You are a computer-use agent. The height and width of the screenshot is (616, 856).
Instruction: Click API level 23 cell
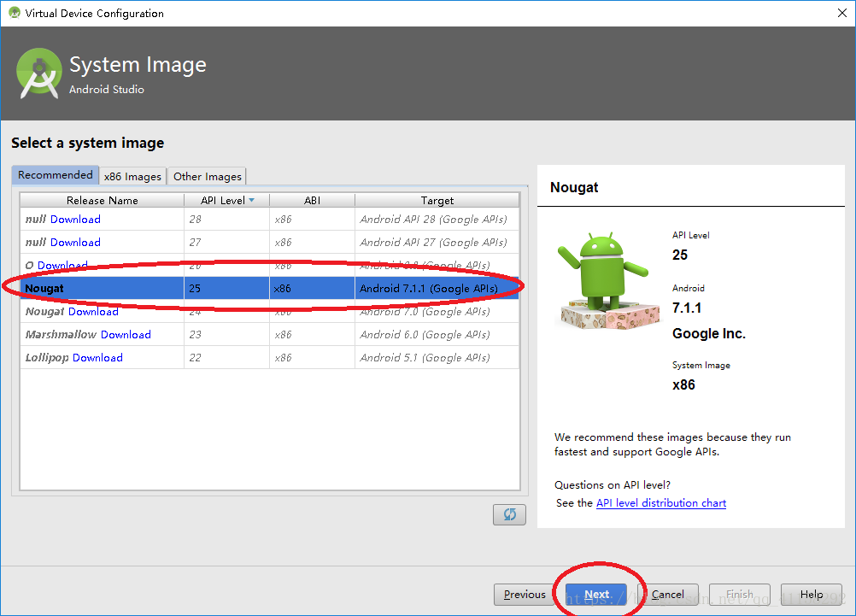(226, 334)
